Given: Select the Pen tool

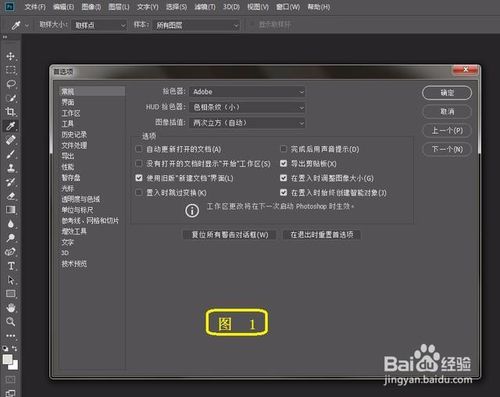Looking at the screenshot, I should [11, 252].
